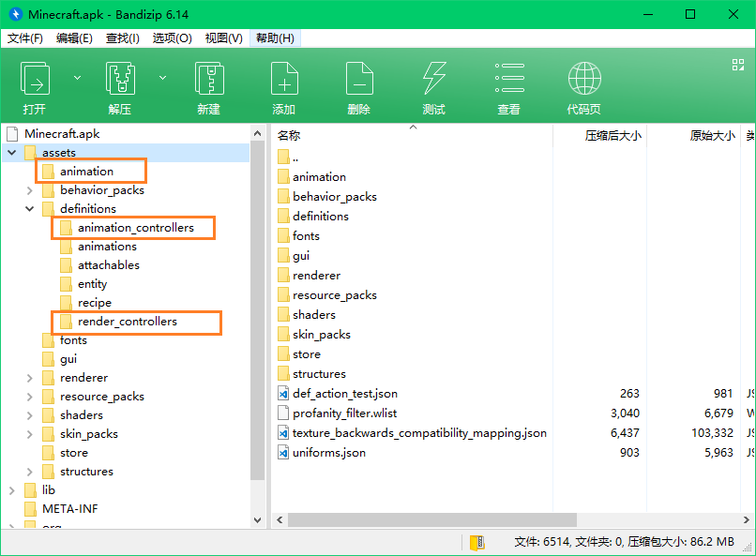Open the 帮助(H) menu
This screenshot has width=756, height=556.
click(x=276, y=38)
